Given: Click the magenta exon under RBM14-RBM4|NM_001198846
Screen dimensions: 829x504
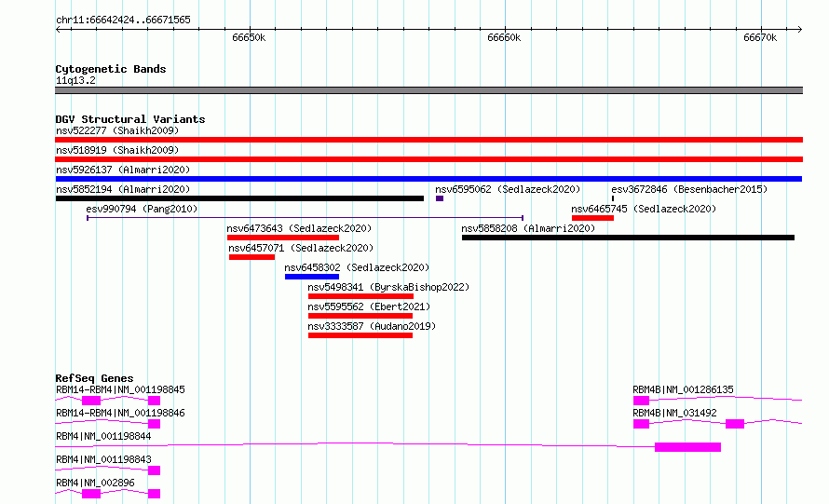Looking at the screenshot, I should [155, 424].
